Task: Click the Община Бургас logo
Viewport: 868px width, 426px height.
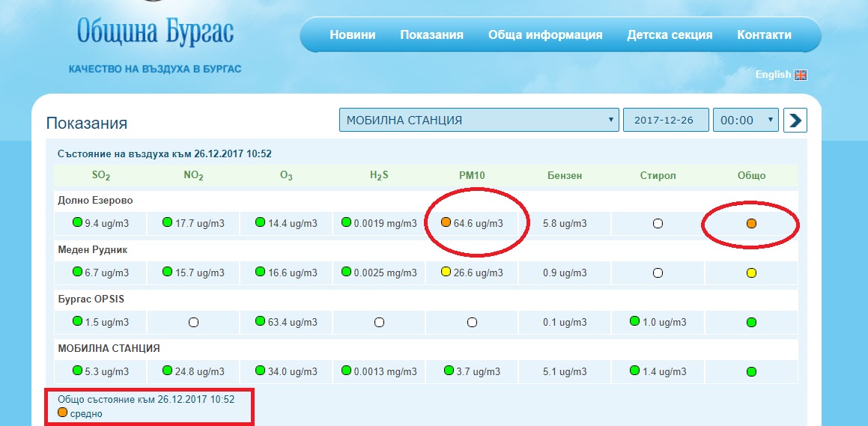Action: coord(155,31)
